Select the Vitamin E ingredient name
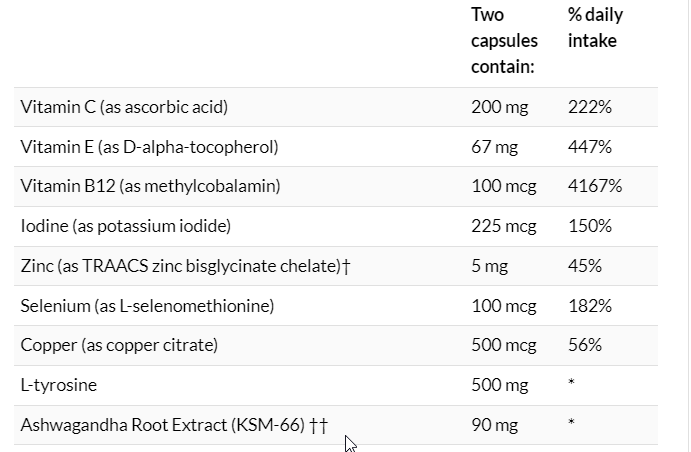The height and width of the screenshot is (452, 691). [x=149, y=147]
